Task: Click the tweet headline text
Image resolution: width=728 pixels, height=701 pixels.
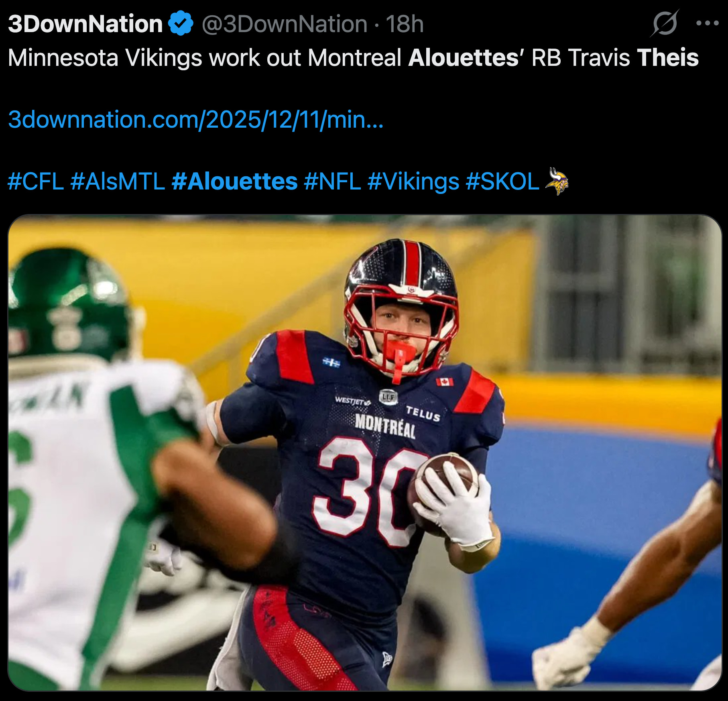Action: 353,57
